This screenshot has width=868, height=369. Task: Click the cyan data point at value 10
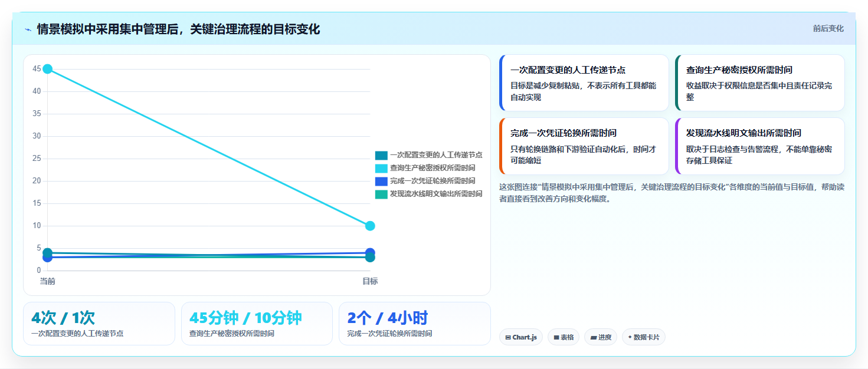(x=370, y=226)
